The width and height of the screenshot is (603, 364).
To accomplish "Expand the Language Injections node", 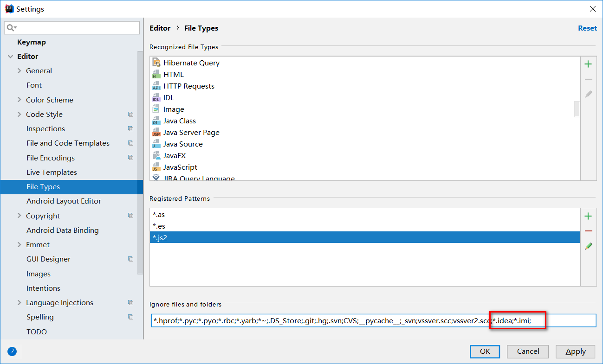I will (19, 303).
